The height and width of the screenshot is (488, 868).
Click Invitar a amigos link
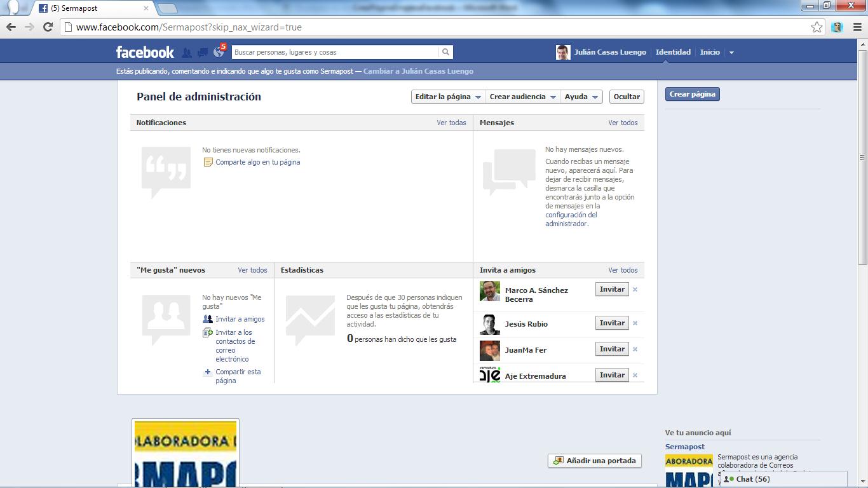[240, 319]
